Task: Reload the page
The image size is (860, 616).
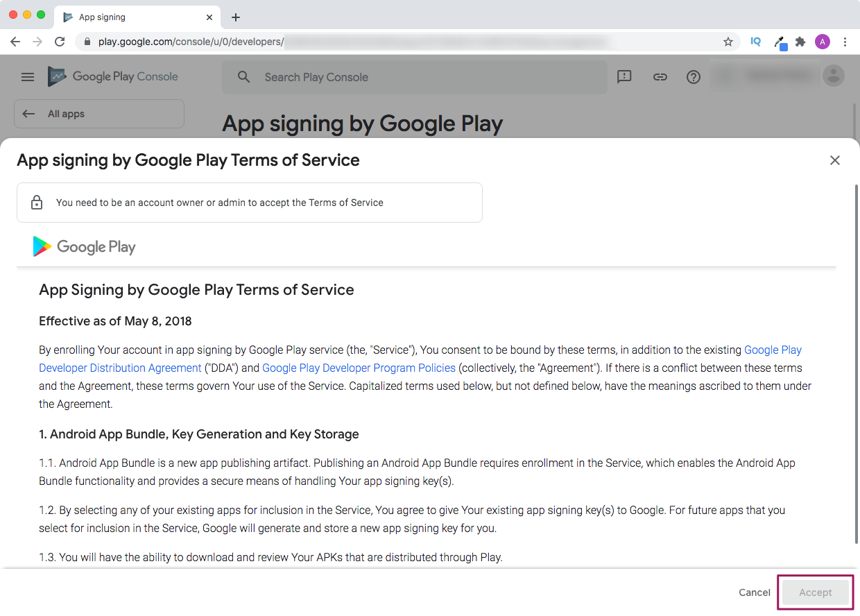Action: coord(60,42)
